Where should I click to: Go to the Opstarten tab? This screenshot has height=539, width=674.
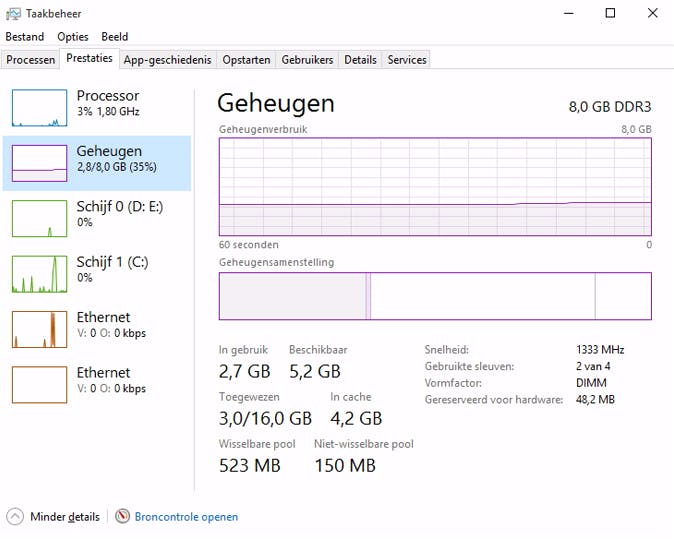(246, 60)
